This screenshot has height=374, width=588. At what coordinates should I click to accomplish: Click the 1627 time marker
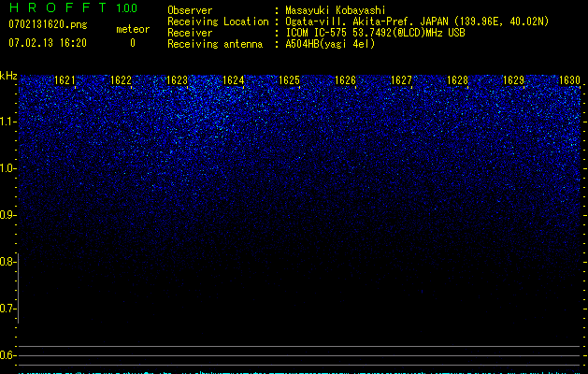coord(401,80)
